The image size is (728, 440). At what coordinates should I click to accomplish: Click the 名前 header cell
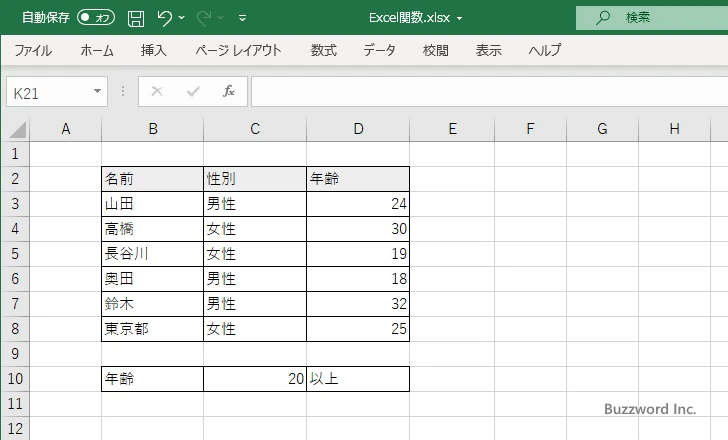(x=152, y=179)
